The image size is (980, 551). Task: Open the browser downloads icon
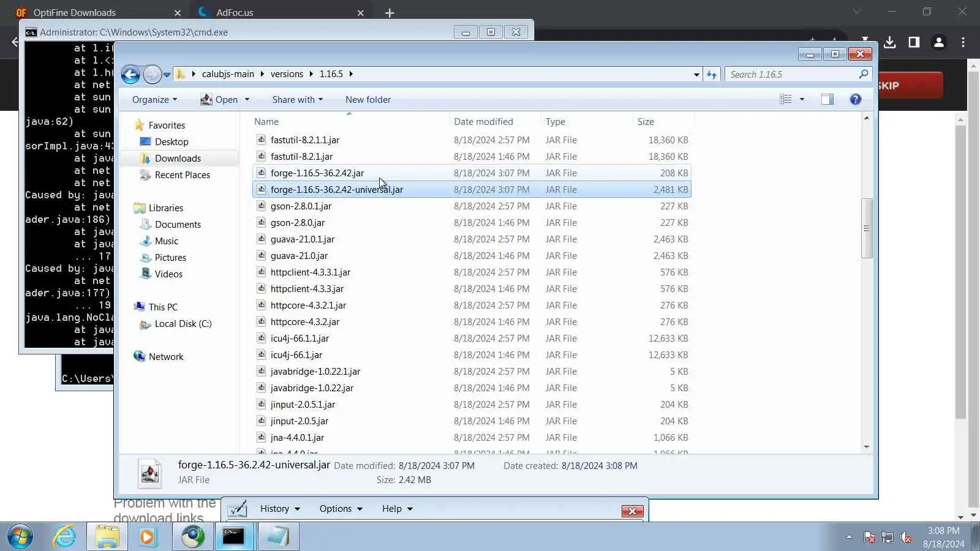890,42
